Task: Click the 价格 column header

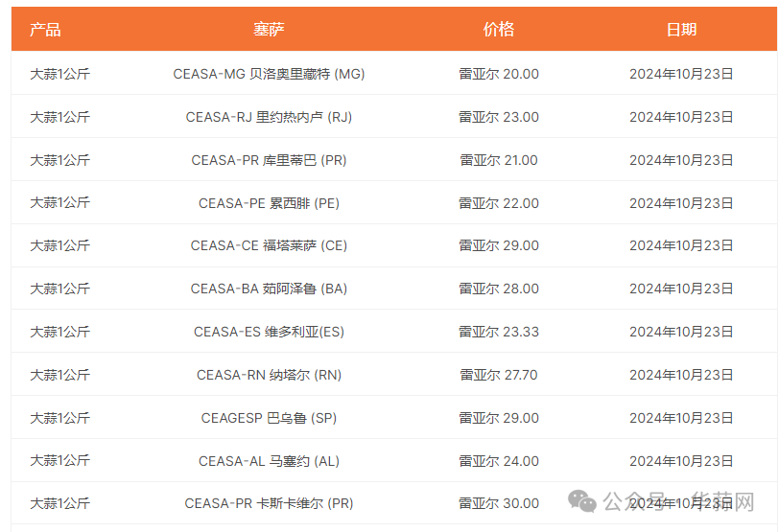Action: click(499, 30)
